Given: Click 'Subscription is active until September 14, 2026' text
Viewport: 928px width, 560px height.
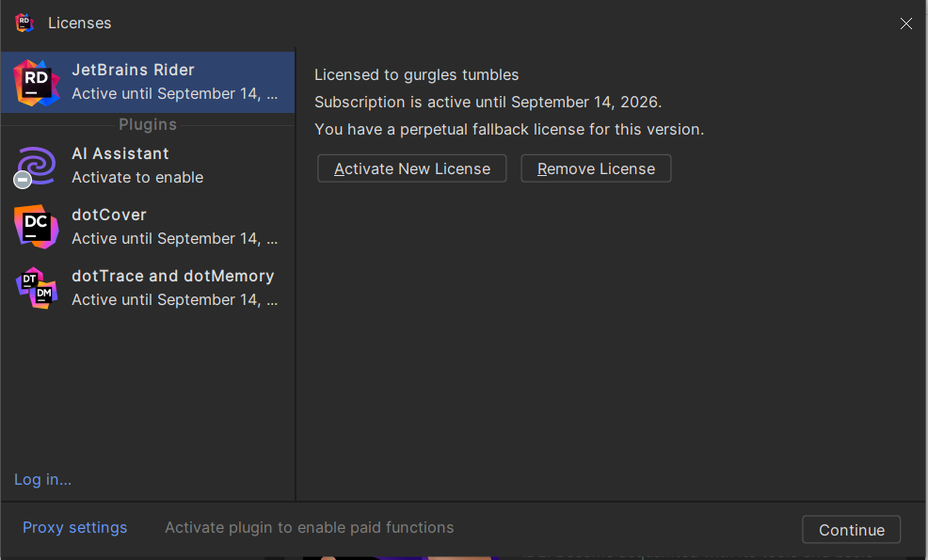Looking at the screenshot, I should tap(488, 103).
